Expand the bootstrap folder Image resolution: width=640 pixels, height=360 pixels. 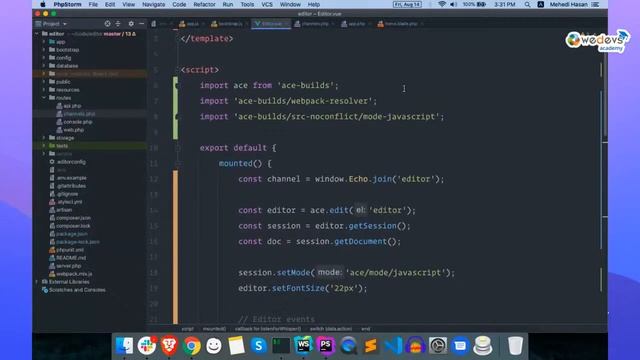pyautogui.click(x=44, y=50)
